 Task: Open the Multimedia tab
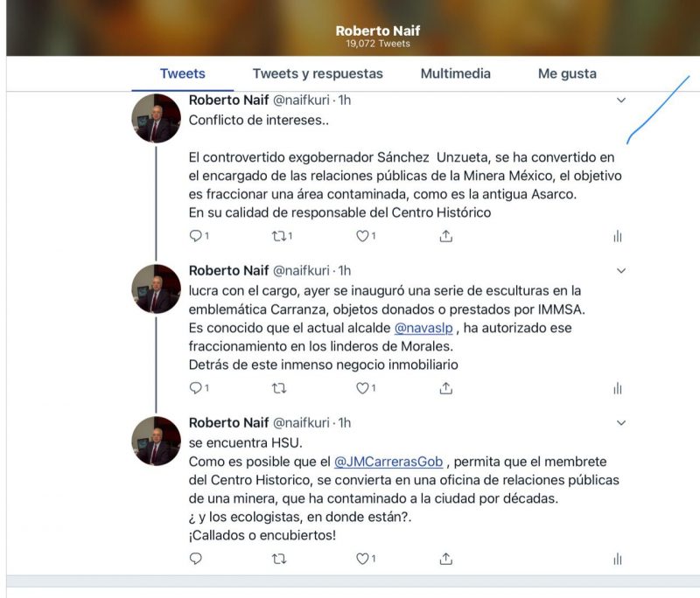(455, 73)
